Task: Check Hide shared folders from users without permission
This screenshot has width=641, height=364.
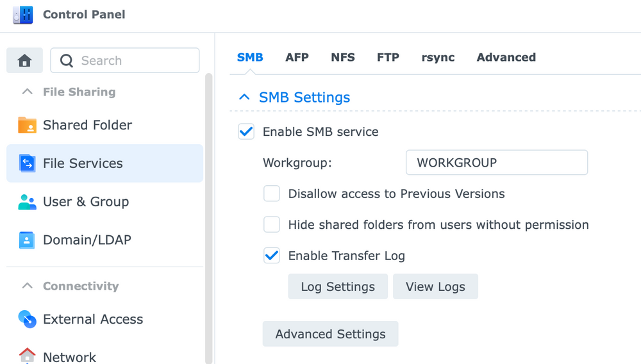Action: pyautogui.click(x=271, y=224)
